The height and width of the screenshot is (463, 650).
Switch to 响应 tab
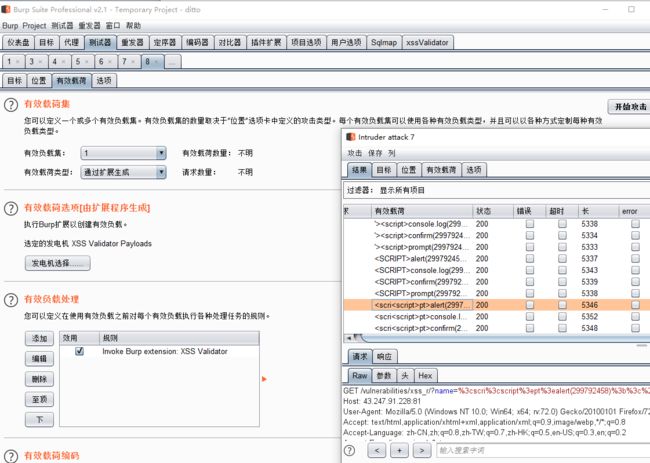[x=384, y=356]
